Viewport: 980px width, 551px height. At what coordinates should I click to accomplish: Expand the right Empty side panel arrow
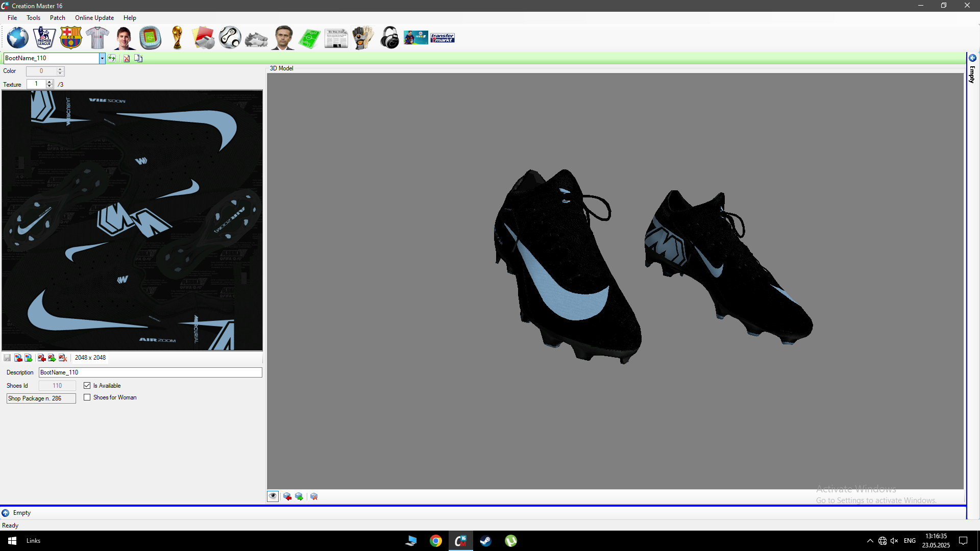point(972,58)
